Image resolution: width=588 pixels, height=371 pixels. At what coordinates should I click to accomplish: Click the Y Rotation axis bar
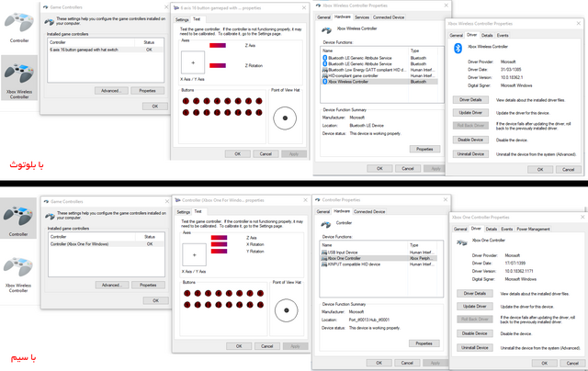pos(219,251)
